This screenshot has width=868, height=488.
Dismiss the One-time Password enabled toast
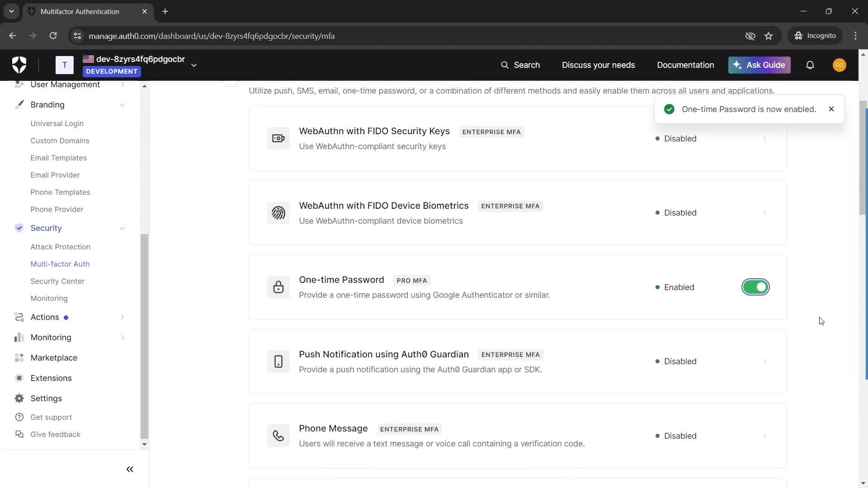point(831,109)
